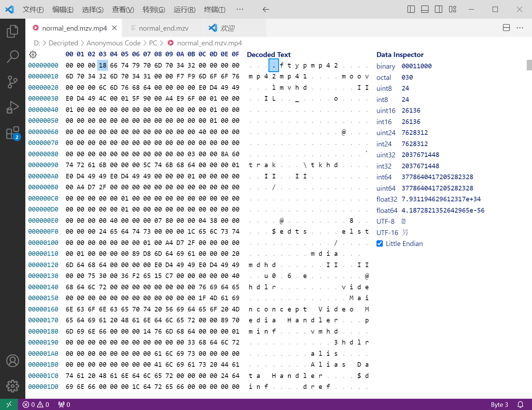Screen dimensions: 532x410
Task: Switch to the normal_end.mzv tab
Action: [x=163, y=28]
